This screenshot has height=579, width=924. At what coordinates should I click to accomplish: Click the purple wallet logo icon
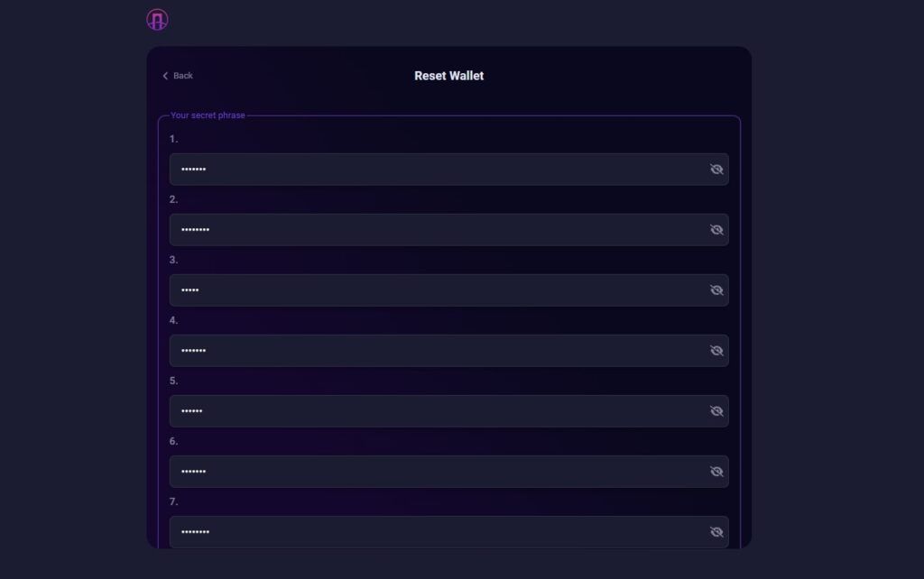tap(157, 20)
